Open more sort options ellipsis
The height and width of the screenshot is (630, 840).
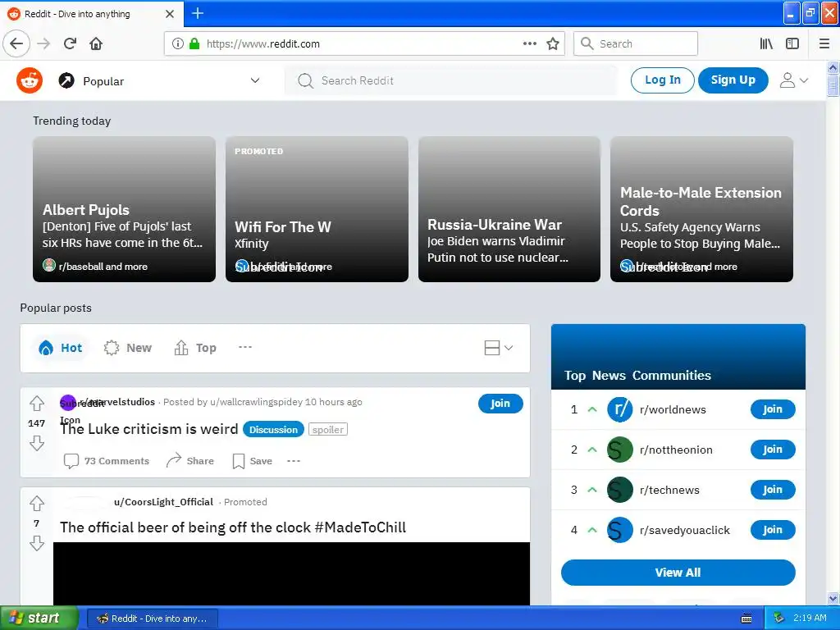point(244,347)
